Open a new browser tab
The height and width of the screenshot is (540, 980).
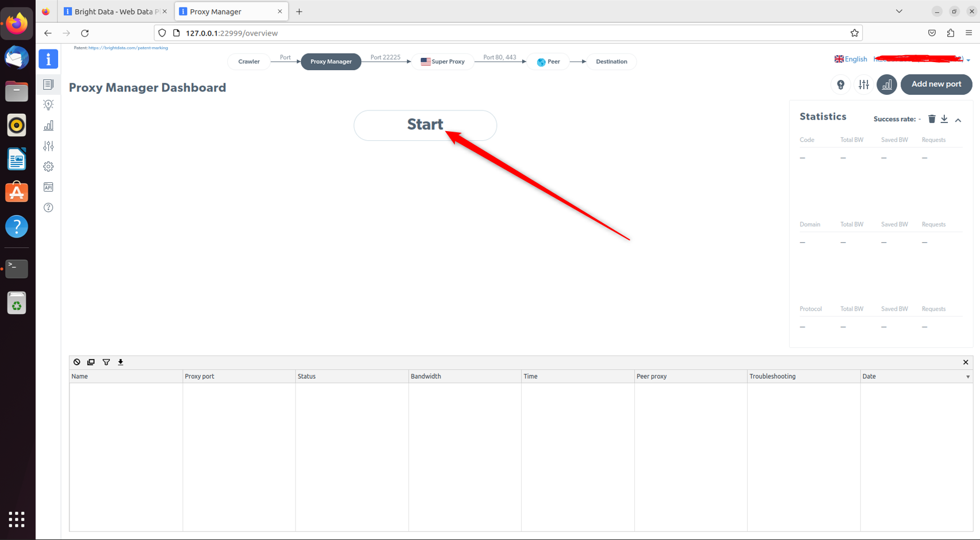tap(299, 12)
